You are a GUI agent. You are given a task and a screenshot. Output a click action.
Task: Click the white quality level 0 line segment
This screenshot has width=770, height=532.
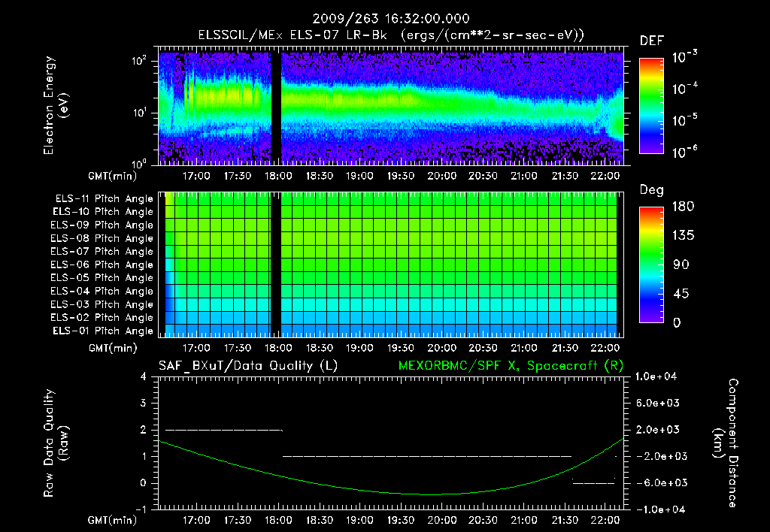pyautogui.click(x=594, y=483)
